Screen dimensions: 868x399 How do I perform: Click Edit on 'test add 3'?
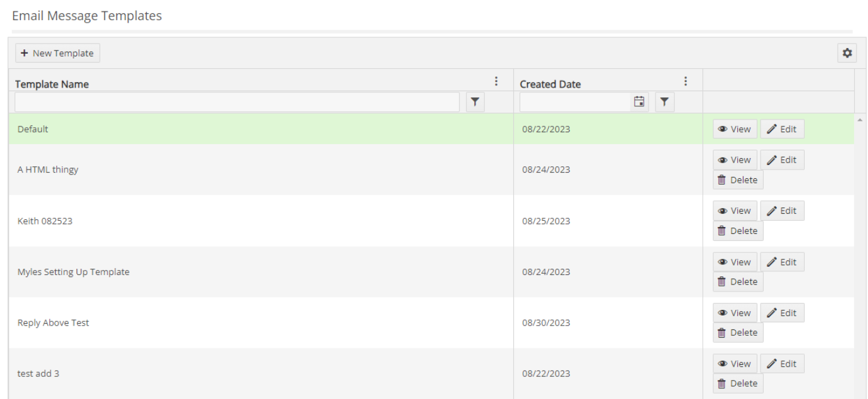[x=782, y=363]
